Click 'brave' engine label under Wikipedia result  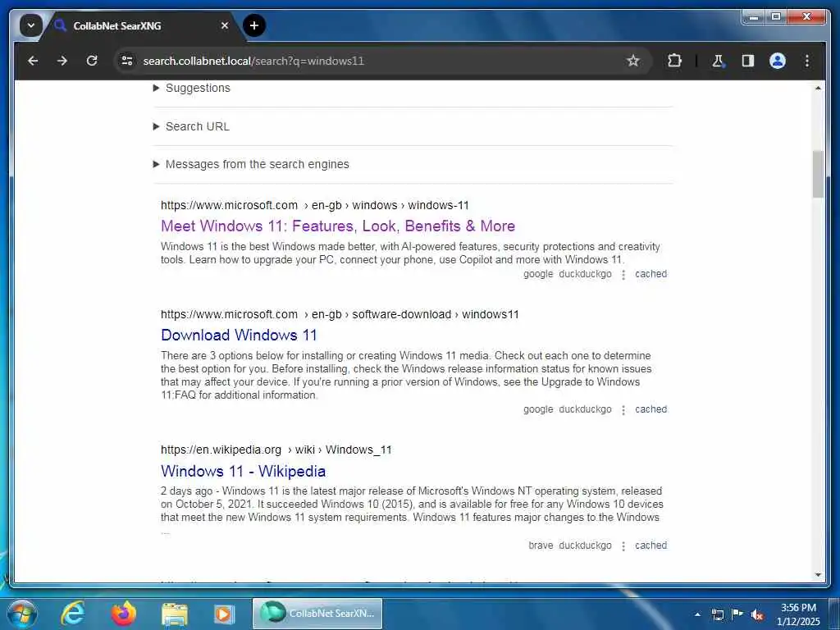point(541,546)
